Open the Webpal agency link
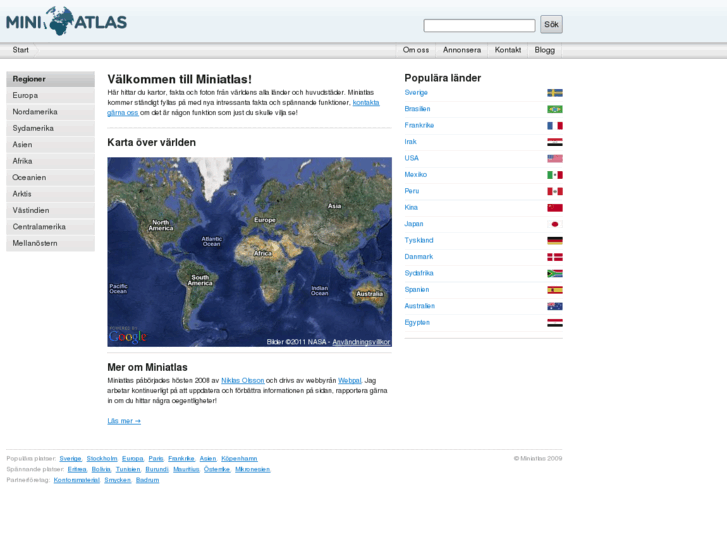The height and width of the screenshot is (545, 727). 350,380
